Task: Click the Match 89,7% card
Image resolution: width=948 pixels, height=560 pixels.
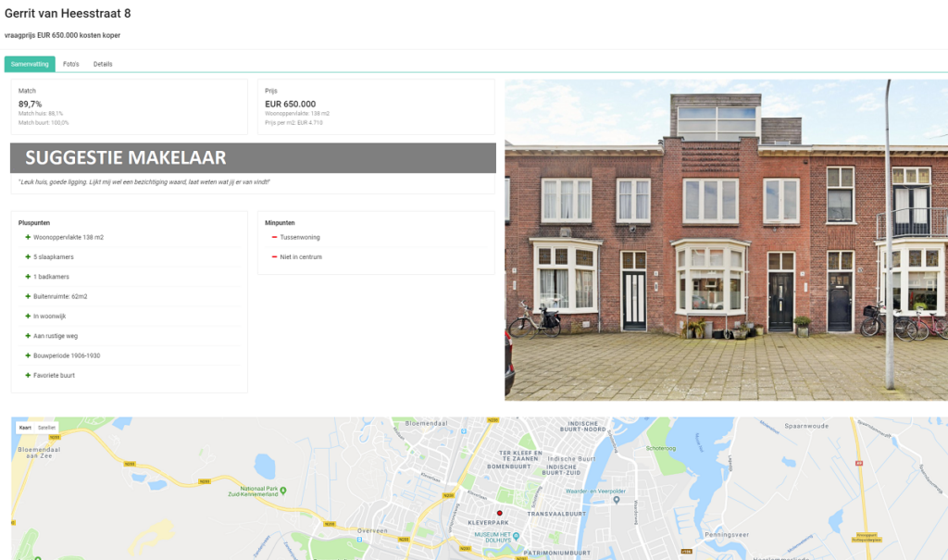Action: pyautogui.click(x=130, y=107)
